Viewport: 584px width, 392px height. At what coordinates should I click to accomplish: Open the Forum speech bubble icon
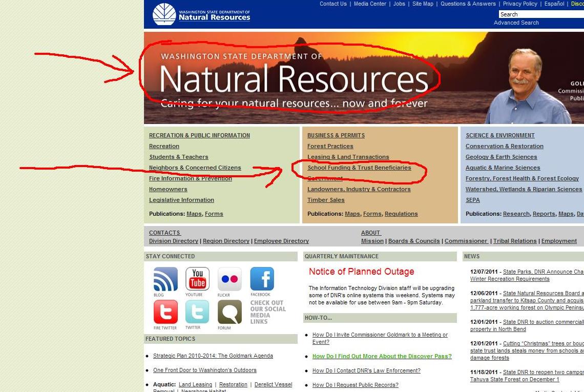[x=230, y=312]
